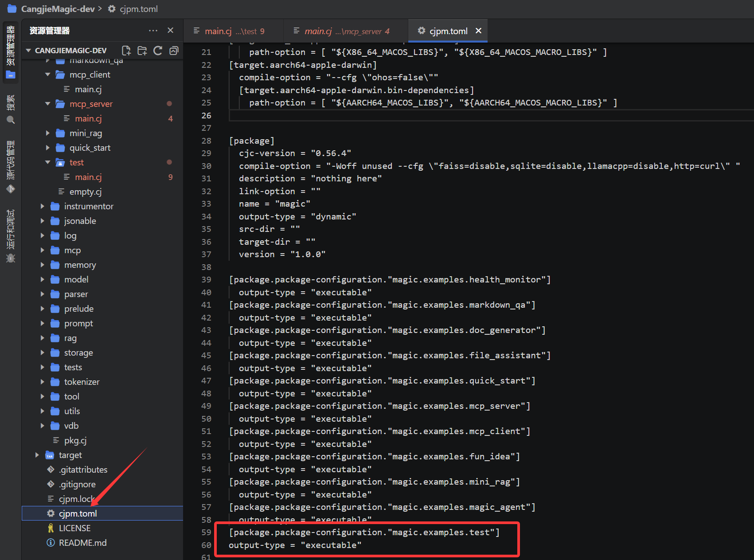
Task: Click the magic.examples.health_monitor configuration line
Action: [x=390, y=279]
